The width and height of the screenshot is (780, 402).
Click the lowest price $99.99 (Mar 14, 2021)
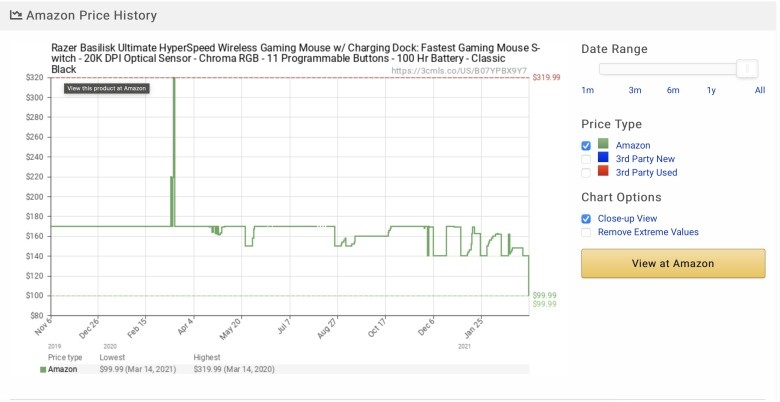(x=138, y=369)
